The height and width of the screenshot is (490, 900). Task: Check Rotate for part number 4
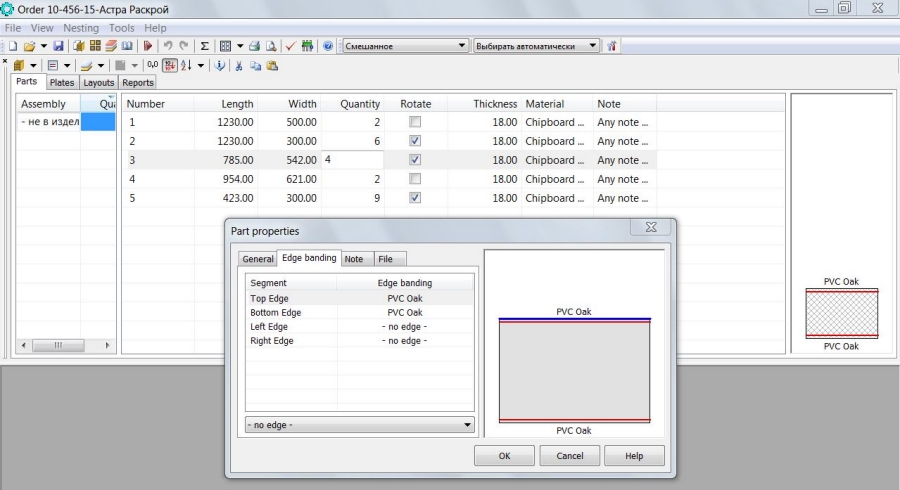click(x=415, y=178)
